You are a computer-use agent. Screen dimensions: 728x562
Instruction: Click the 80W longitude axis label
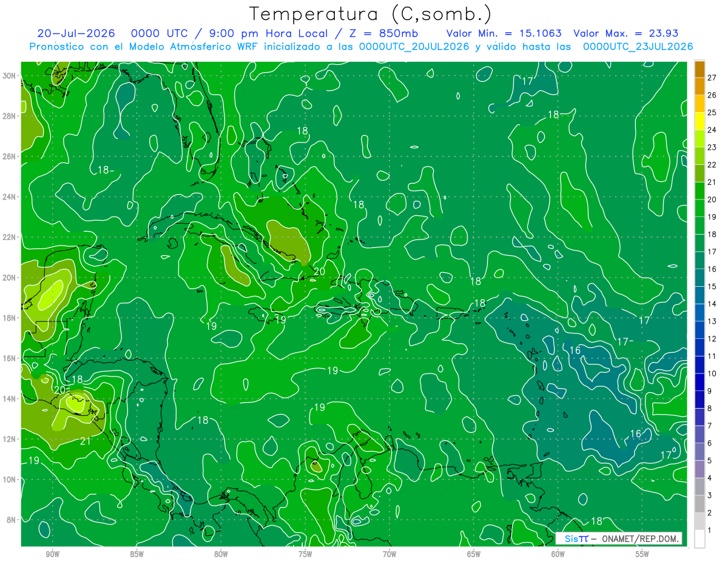point(221,554)
